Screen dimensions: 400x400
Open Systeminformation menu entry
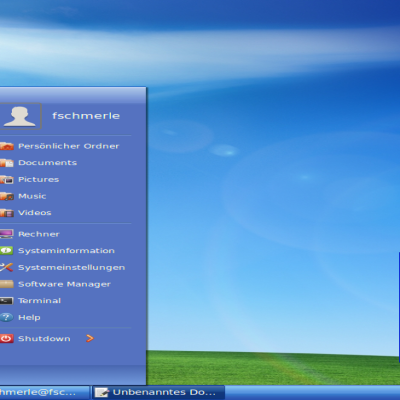click(66, 251)
